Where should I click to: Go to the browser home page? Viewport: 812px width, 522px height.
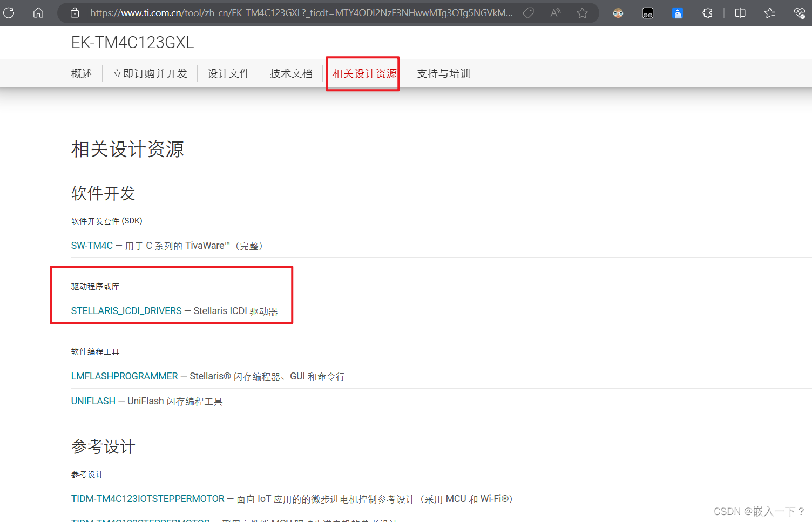pos(38,12)
